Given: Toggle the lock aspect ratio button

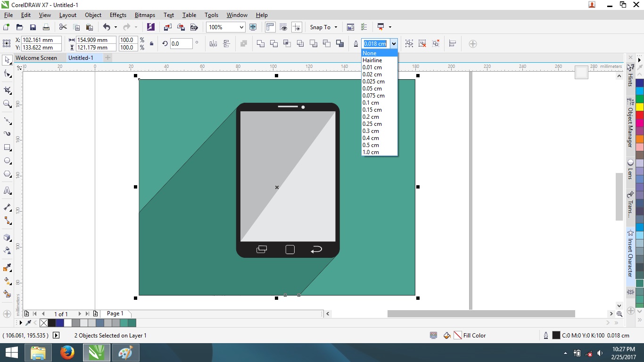Looking at the screenshot, I should [151, 43].
